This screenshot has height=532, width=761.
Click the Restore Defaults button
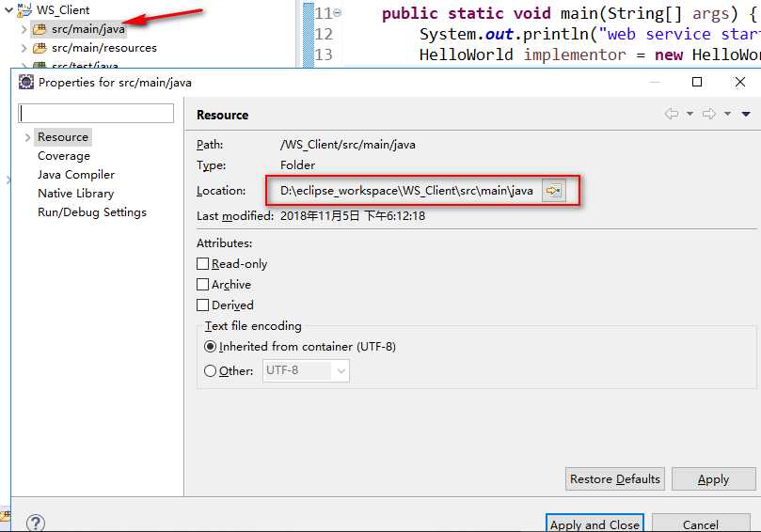[x=615, y=479]
